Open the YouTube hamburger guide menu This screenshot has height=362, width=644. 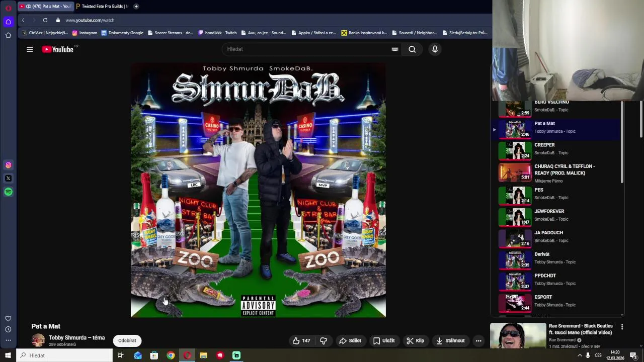click(30, 49)
